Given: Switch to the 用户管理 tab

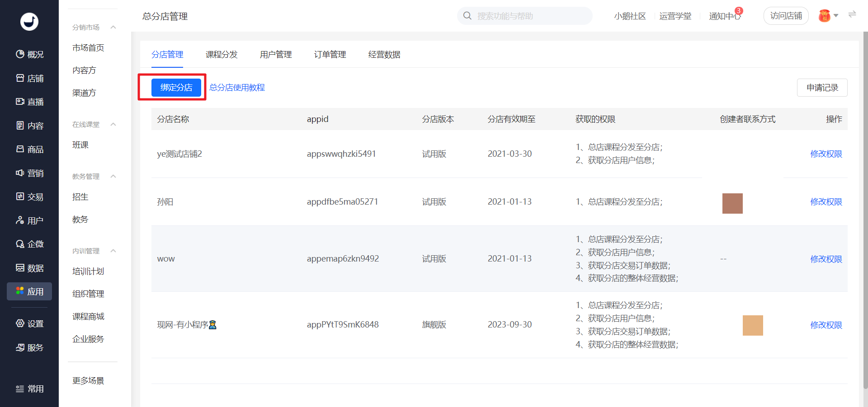Looking at the screenshot, I should click(276, 55).
